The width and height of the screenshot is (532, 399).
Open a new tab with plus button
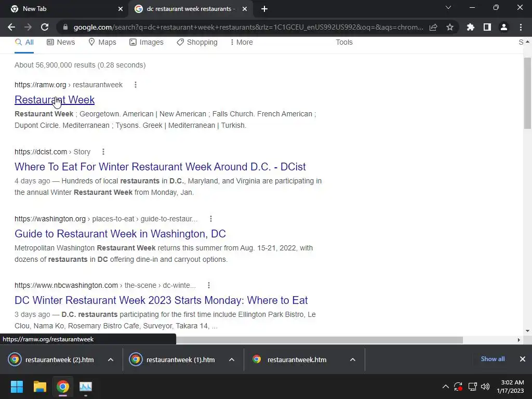(x=264, y=9)
